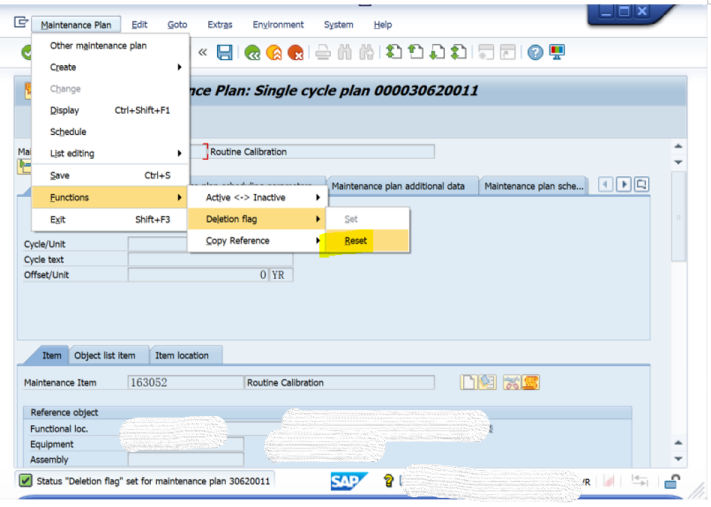711x507 pixels.
Task: Click the orange icon after scissors
Action: pyautogui.click(x=531, y=382)
